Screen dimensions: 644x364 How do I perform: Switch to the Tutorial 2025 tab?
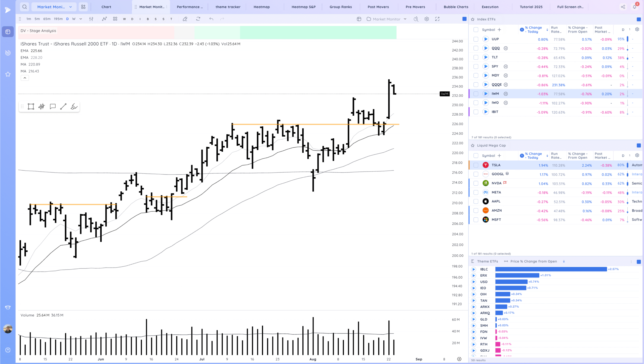[531, 7]
